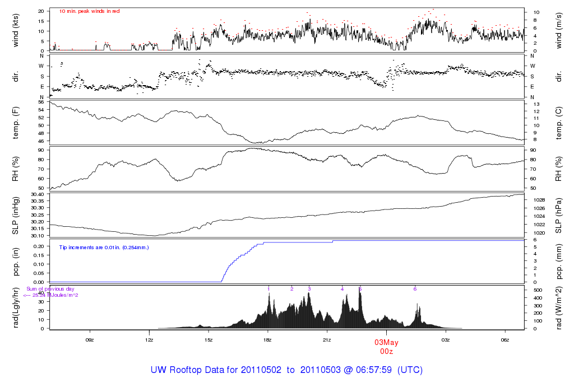Screen dimensions: 574x392
Task: Select the 'wind (m/s)' axis label
Action: pos(559,30)
